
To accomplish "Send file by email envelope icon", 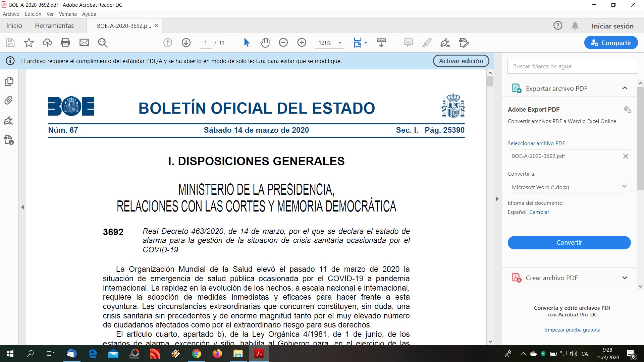I will point(84,43).
